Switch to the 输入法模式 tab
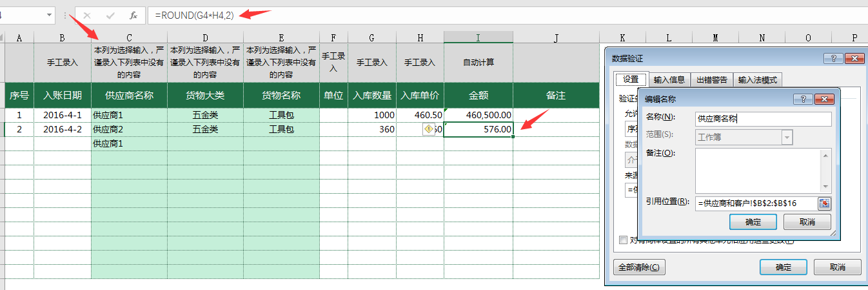The width and height of the screenshot is (868, 290). [759, 80]
